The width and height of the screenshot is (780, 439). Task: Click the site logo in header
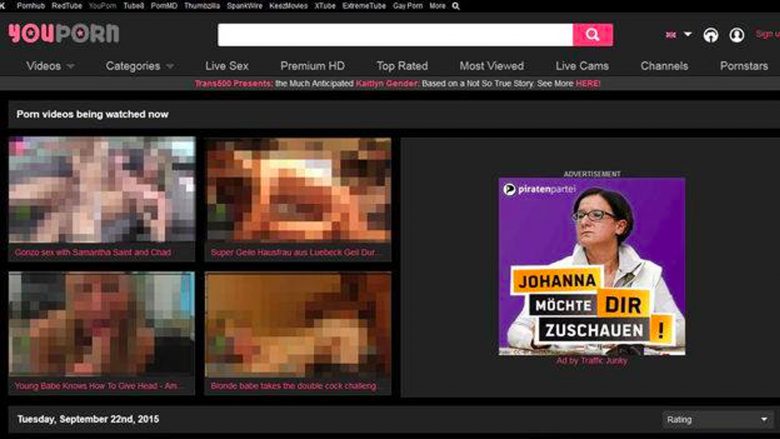pyautogui.click(x=64, y=33)
